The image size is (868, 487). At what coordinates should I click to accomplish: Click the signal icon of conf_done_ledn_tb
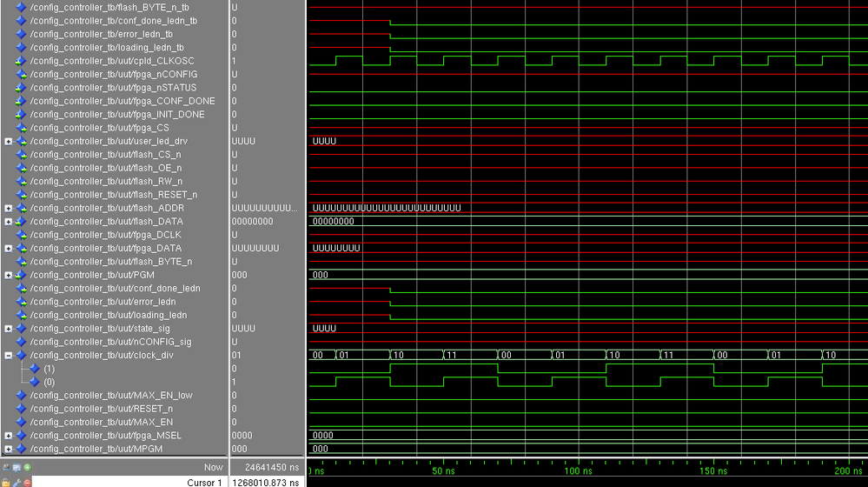click(21, 21)
